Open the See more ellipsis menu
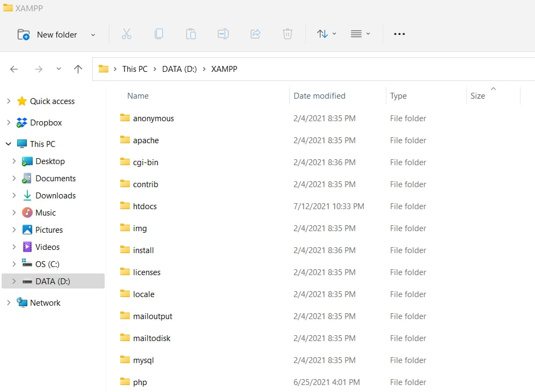Screen dimensions: 535x392 tap(399, 34)
